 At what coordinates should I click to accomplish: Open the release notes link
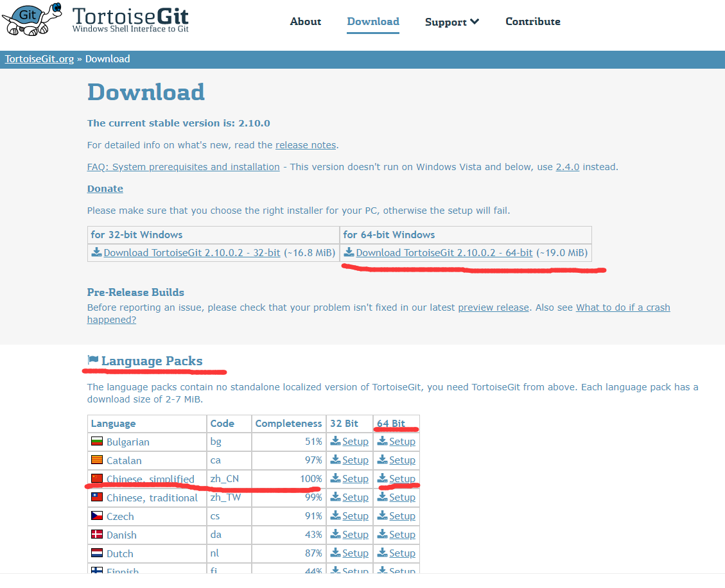pyautogui.click(x=306, y=145)
